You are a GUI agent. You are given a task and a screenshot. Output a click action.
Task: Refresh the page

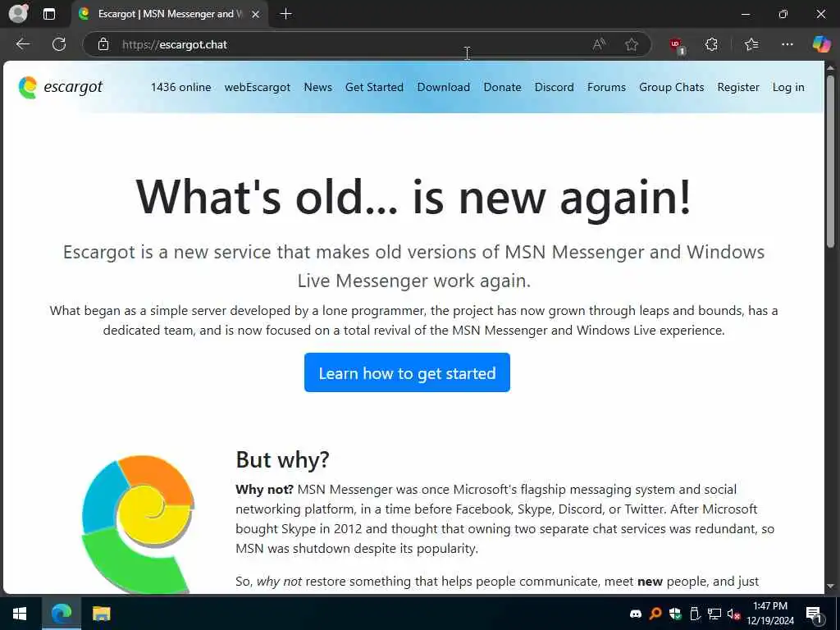coord(59,44)
